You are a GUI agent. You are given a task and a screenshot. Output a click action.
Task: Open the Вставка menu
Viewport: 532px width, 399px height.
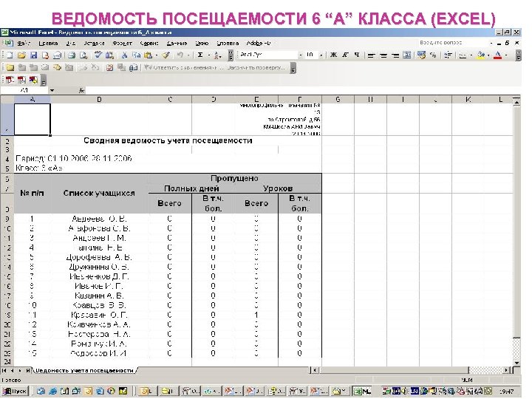pos(94,43)
